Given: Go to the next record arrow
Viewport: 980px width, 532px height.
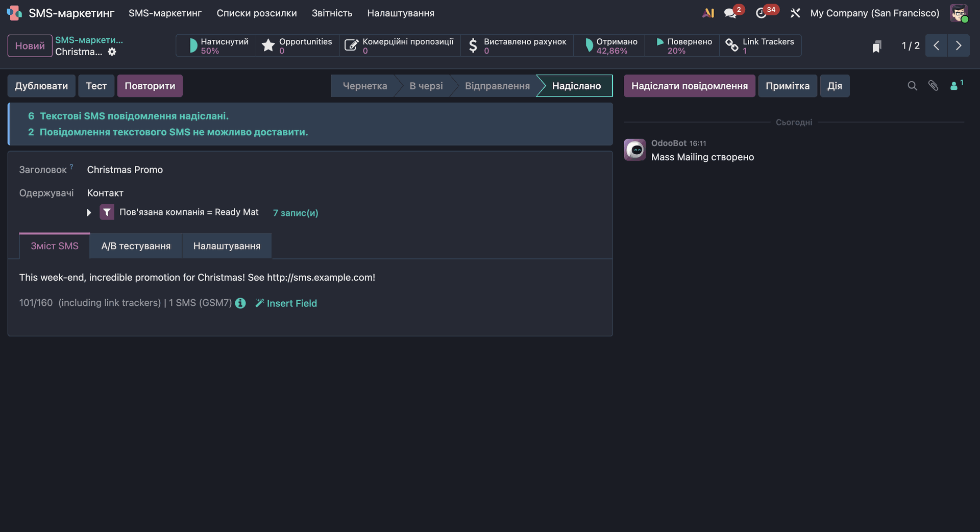Looking at the screenshot, I should point(958,45).
